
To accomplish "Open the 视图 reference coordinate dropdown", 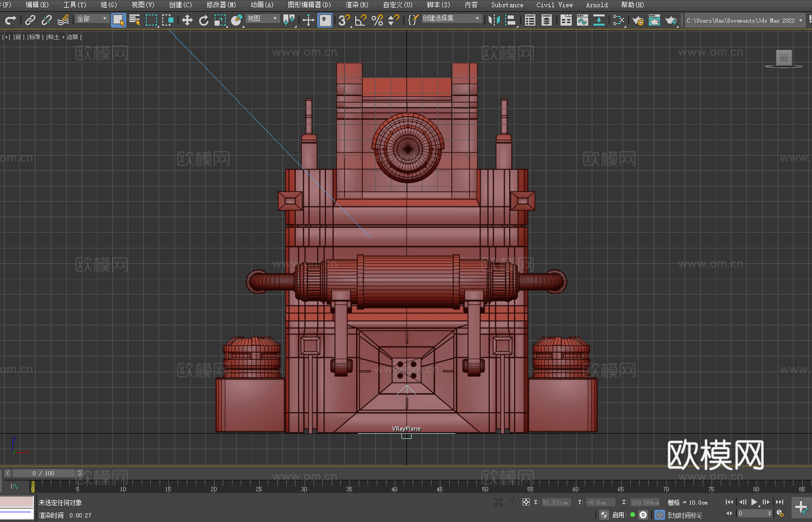I will [x=262, y=18].
